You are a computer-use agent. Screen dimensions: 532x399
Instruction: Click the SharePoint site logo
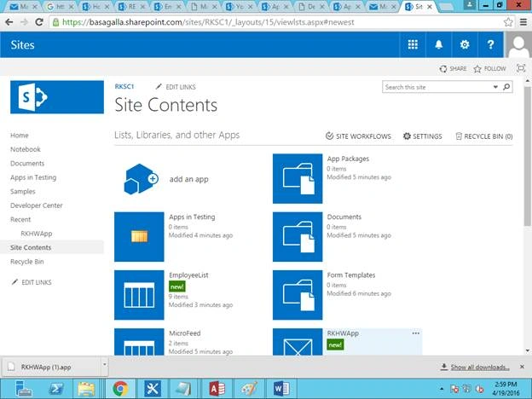coord(57,97)
